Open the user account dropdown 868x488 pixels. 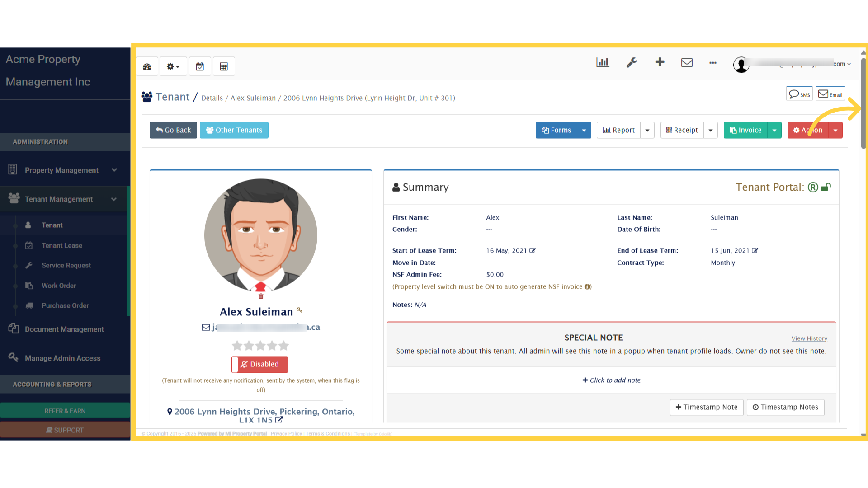792,64
